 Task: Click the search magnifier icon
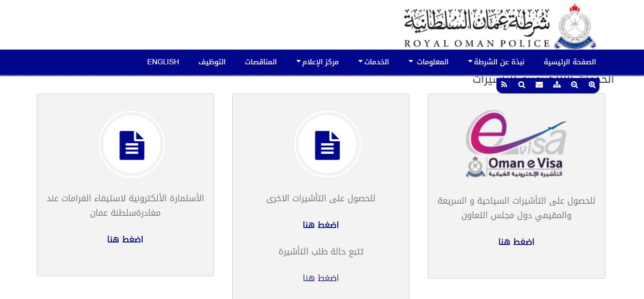point(522,84)
